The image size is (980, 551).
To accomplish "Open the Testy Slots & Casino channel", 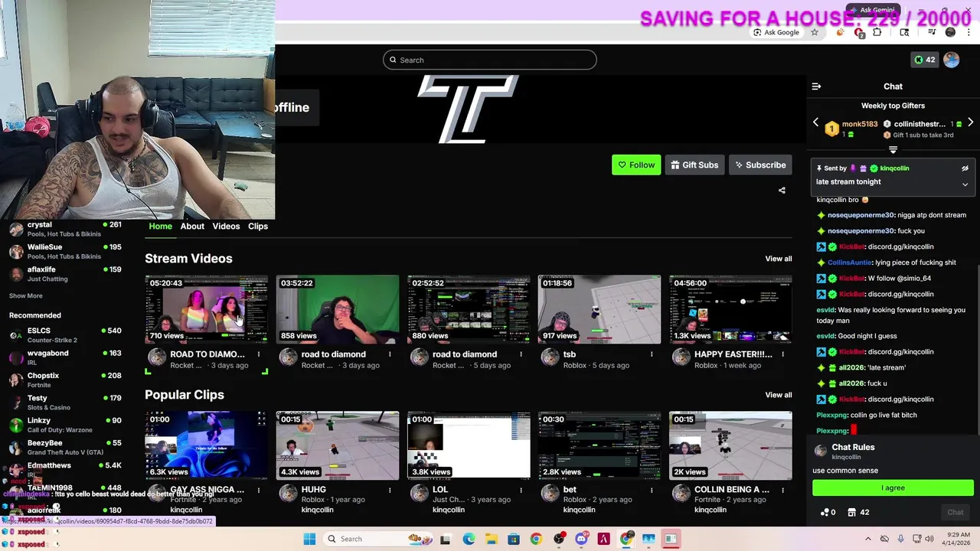I will pos(65,402).
